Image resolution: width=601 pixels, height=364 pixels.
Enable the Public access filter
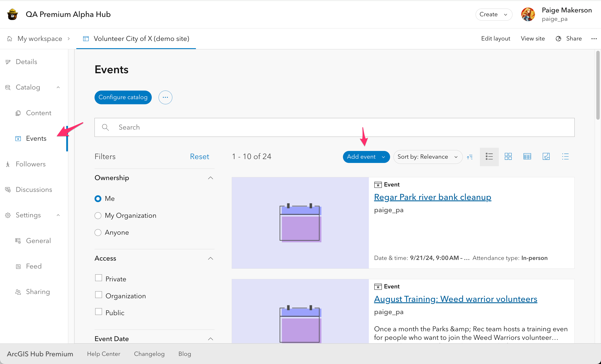coord(99,312)
